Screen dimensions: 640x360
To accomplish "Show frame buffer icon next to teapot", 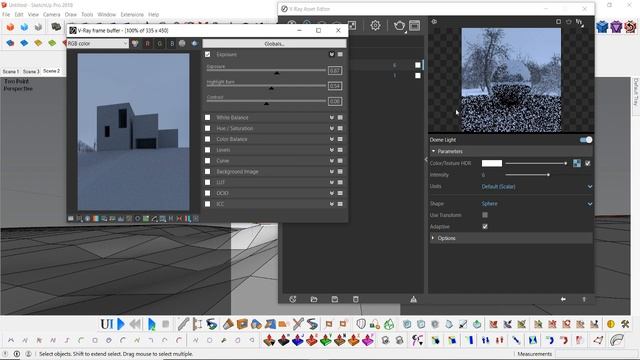I will tap(415, 26).
